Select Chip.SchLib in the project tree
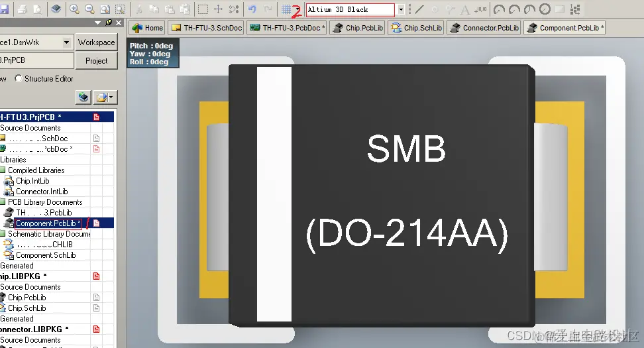The image size is (644, 348). tap(27, 308)
